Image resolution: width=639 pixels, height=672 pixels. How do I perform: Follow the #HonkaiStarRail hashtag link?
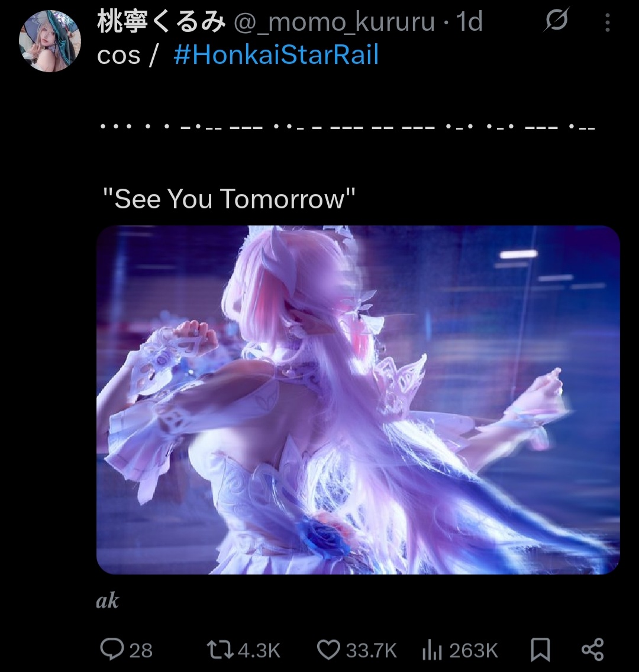(276, 55)
